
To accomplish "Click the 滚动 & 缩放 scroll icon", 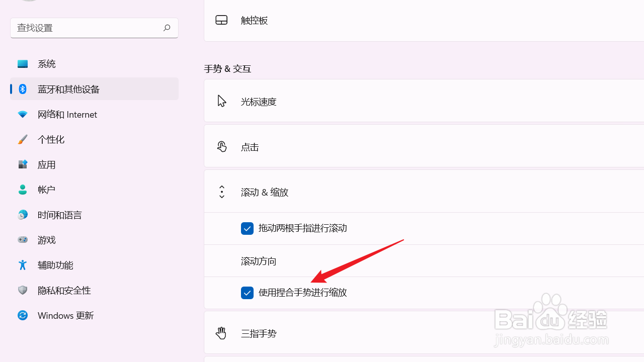I will (221, 192).
